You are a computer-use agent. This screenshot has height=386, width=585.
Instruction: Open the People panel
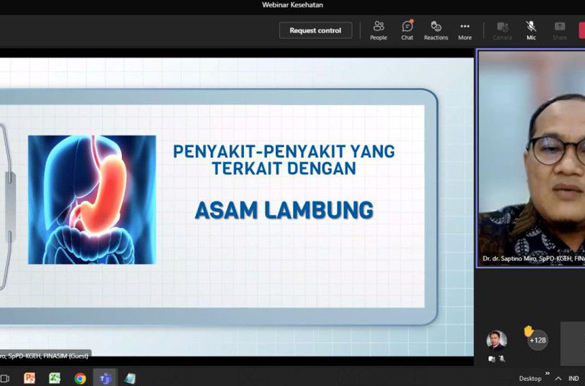pos(378,31)
